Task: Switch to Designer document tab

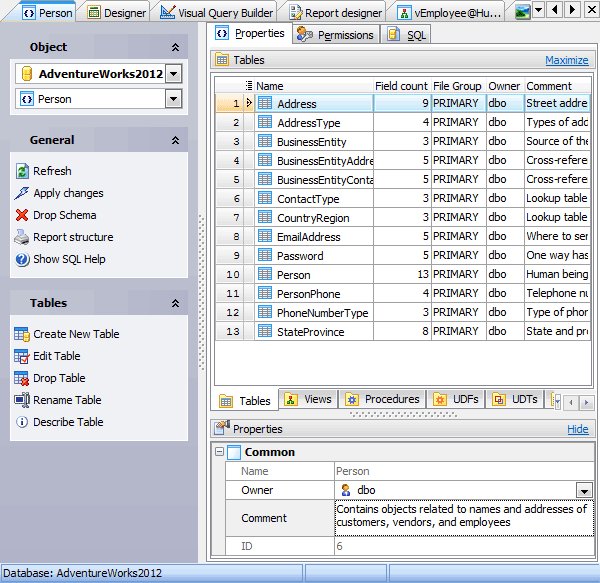Action: pyautogui.click(x=117, y=13)
